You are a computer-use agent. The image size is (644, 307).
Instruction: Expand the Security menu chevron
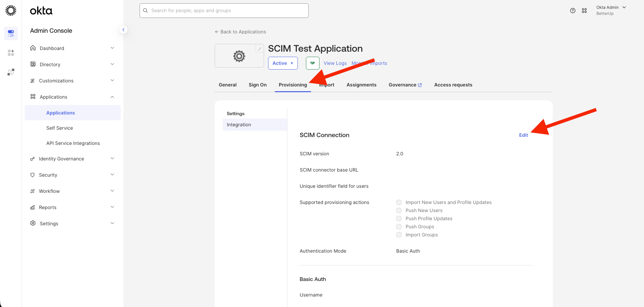point(112,175)
